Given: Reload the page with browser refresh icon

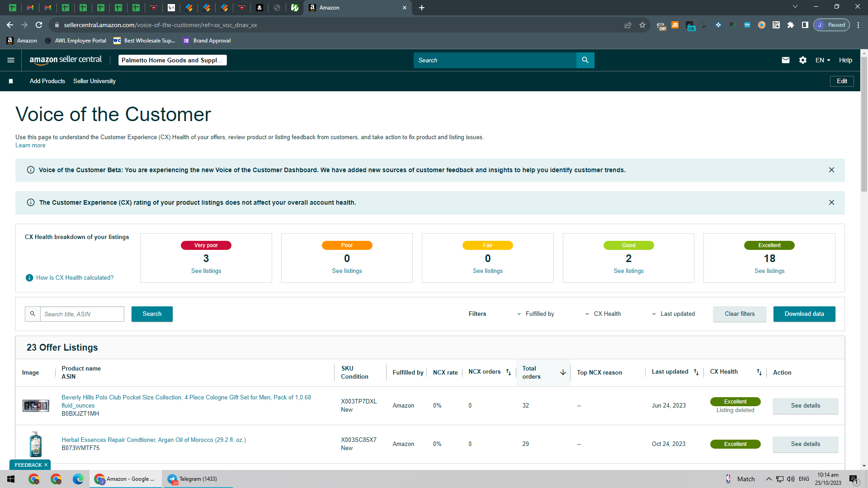Looking at the screenshot, I should coord(39,25).
